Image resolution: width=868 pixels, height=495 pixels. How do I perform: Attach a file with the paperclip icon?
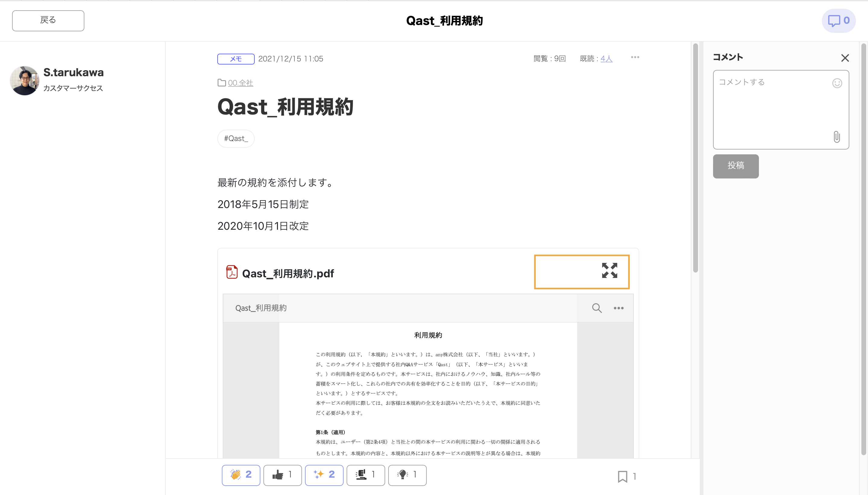(x=837, y=137)
